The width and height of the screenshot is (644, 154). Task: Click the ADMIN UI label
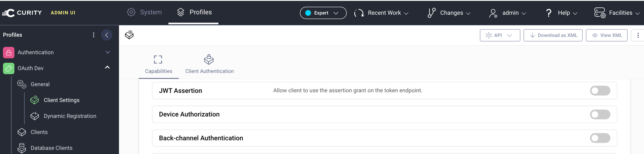point(63,13)
